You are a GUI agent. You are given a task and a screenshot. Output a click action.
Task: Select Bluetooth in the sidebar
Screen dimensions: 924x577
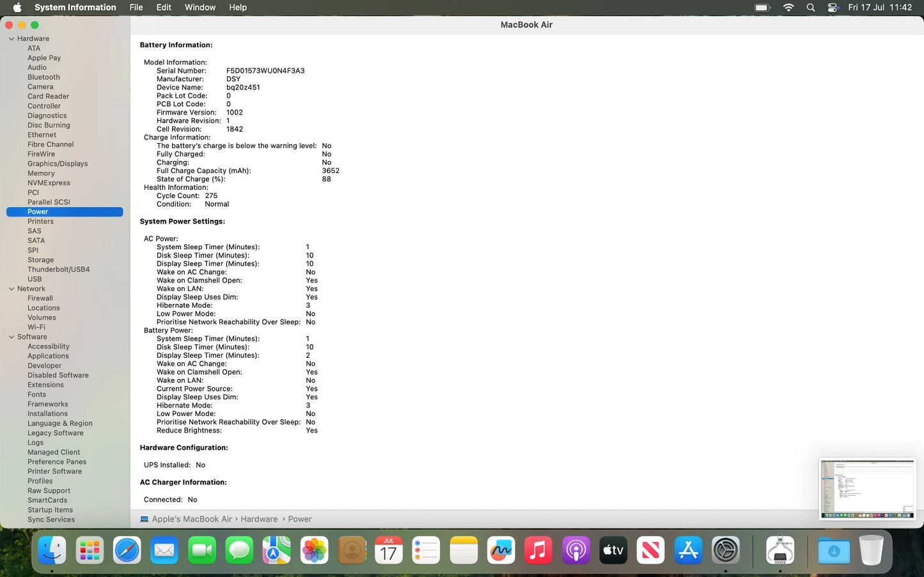[x=43, y=77]
